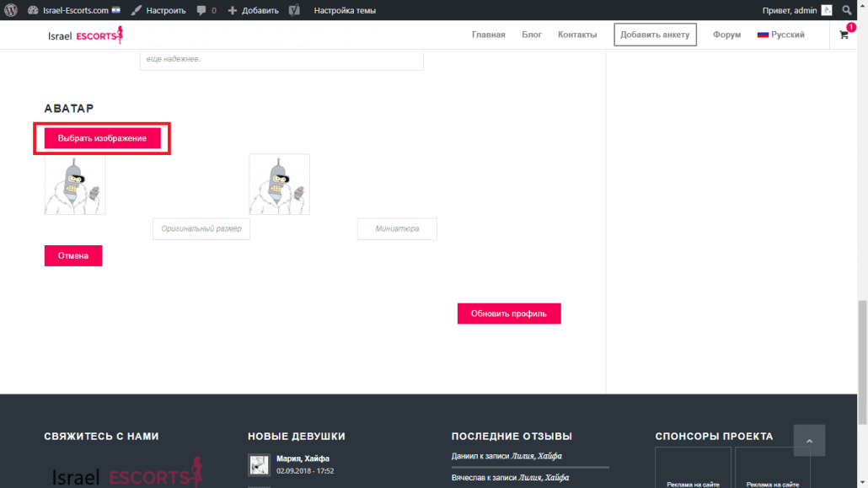Image resolution: width=868 pixels, height=488 pixels.
Task: Click Выбрать изображение button
Action: [x=103, y=138]
